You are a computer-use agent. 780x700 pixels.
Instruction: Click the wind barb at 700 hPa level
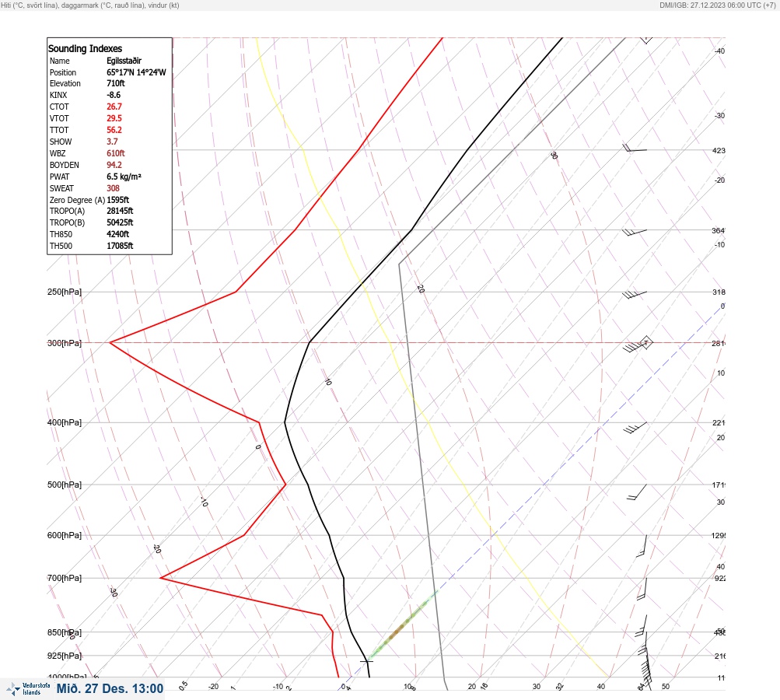click(642, 589)
